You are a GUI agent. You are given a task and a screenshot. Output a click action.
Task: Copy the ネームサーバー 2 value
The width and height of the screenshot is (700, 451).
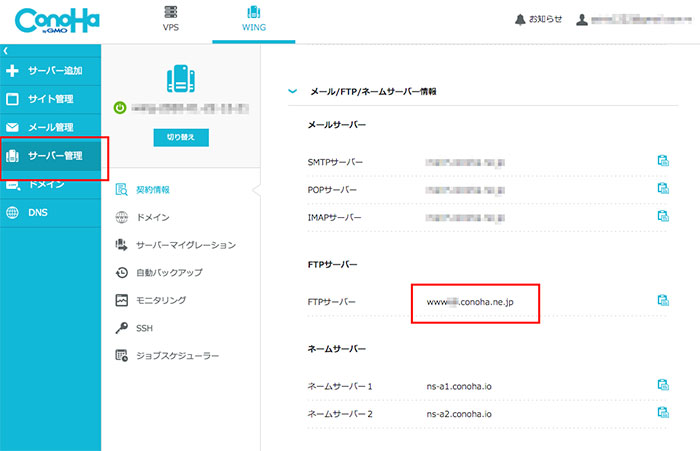[663, 413]
